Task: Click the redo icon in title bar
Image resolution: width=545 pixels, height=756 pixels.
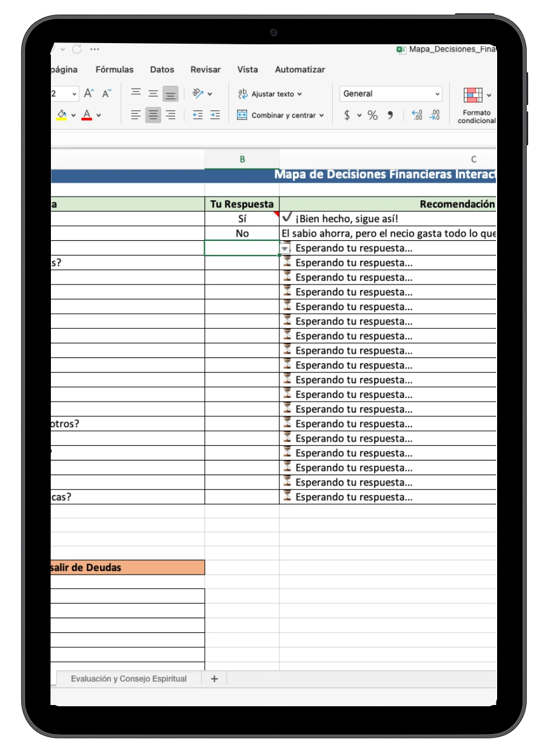Action: click(76, 49)
